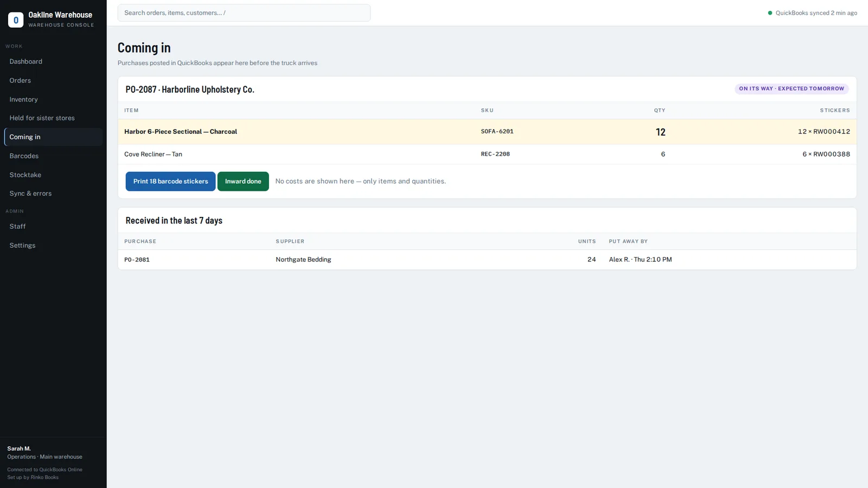
Task: Click sticker code 12 × RW000412
Action: (x=824, y=132)
